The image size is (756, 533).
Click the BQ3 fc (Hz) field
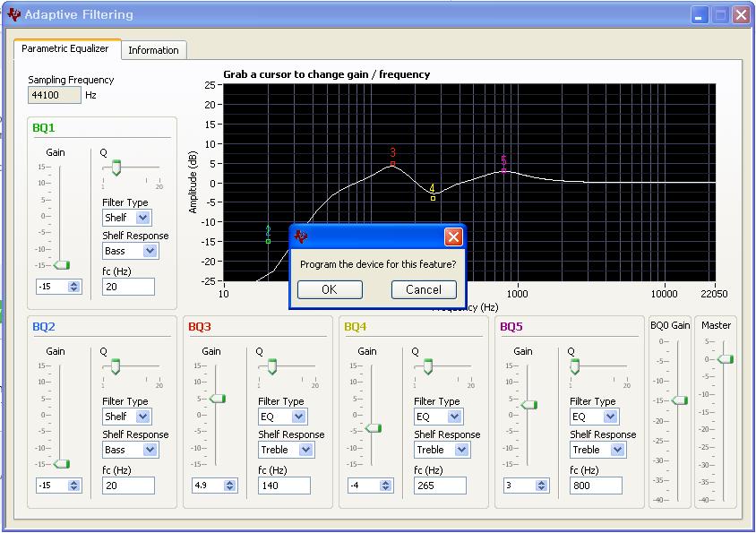284,486
